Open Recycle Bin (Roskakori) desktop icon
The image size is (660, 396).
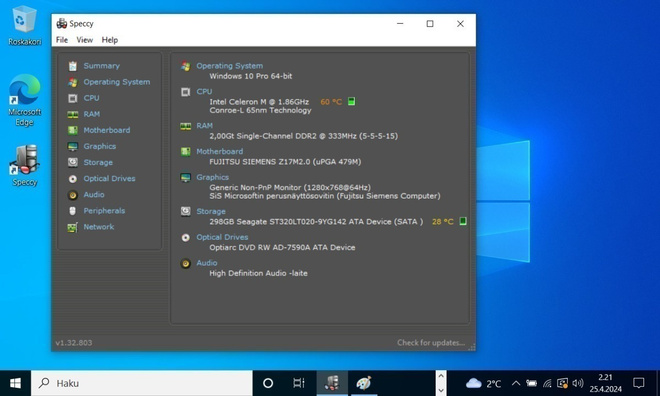click(x=24, y=25)
